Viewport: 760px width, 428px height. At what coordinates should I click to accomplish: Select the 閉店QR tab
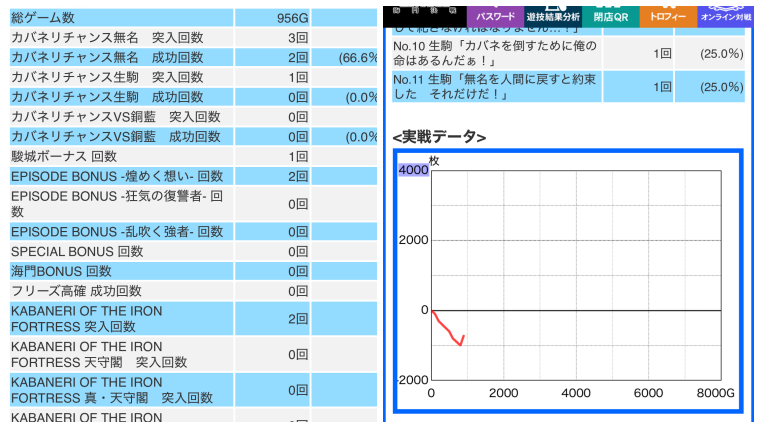tap(610, 16)
